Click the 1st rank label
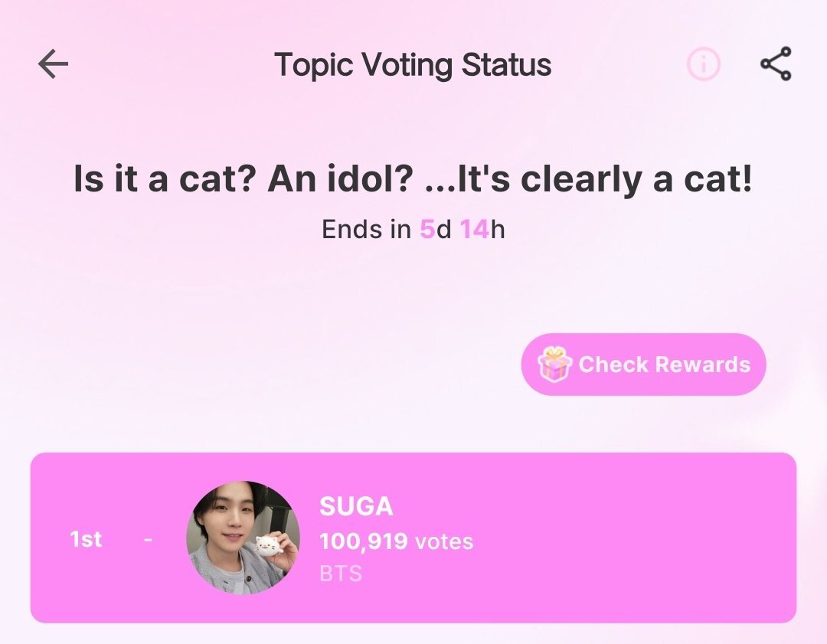Viewport: 827px width, 644px height. pos(86,539)
